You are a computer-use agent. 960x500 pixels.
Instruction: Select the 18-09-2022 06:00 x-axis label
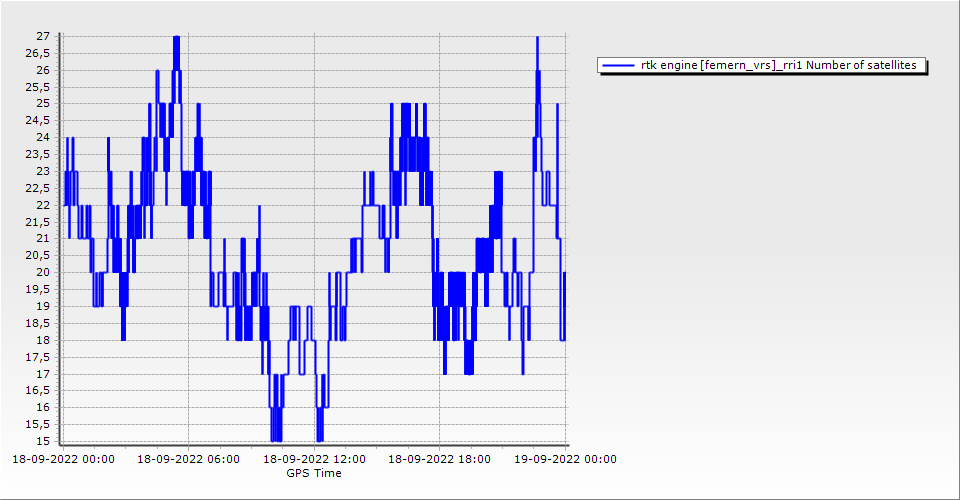187,460
